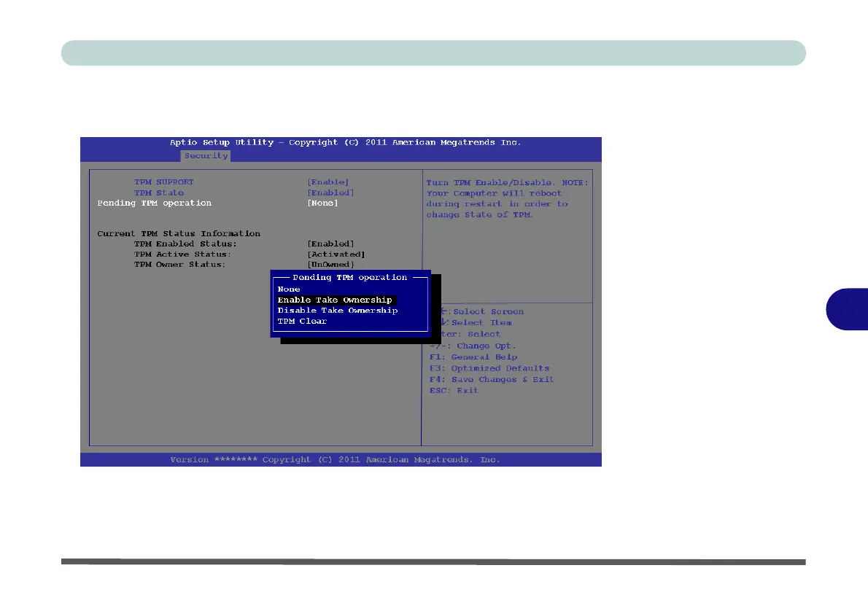Choose Disable Take Ownership option

pos(338,311)
